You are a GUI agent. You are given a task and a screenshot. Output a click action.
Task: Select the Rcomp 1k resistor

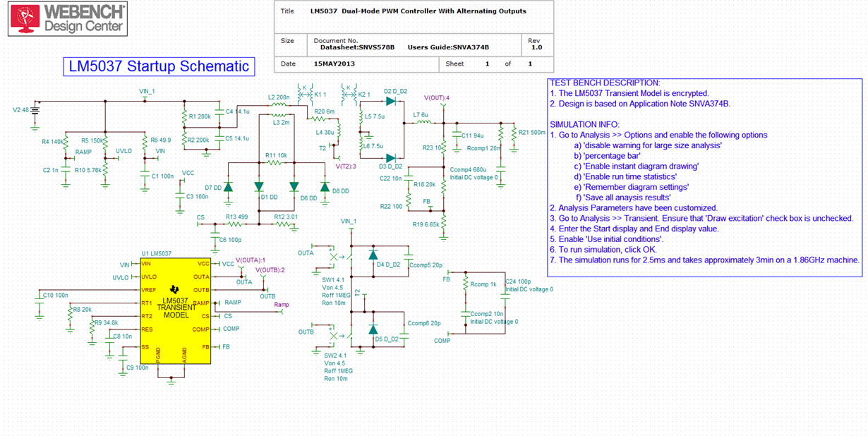coord(465,284)
